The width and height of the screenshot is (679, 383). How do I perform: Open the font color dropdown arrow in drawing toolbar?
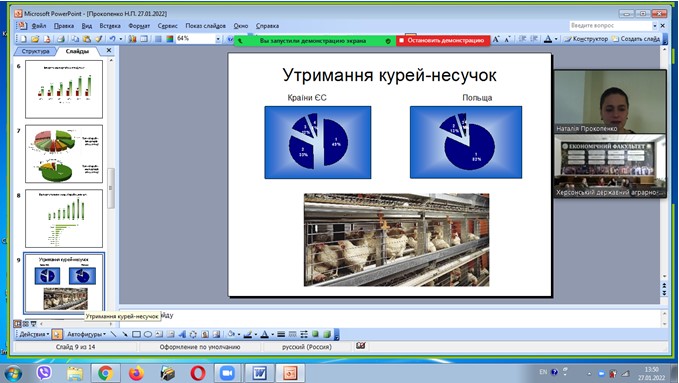click(x=272, y=334)
